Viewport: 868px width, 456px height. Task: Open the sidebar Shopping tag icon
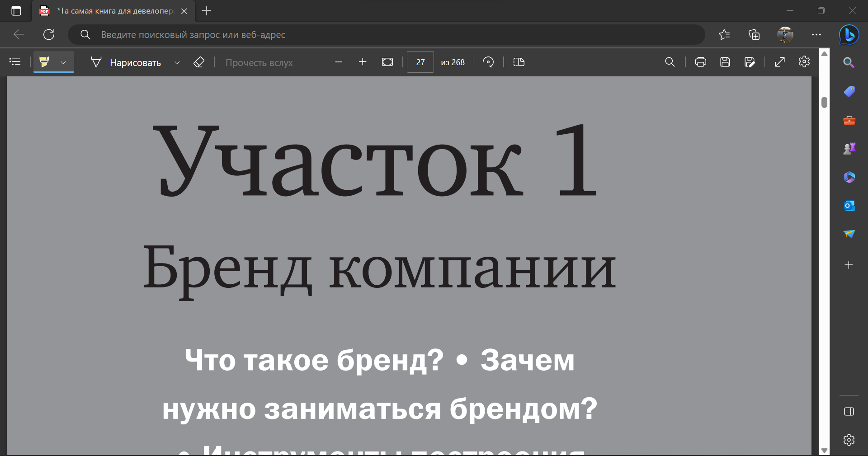tap(849, 91)
